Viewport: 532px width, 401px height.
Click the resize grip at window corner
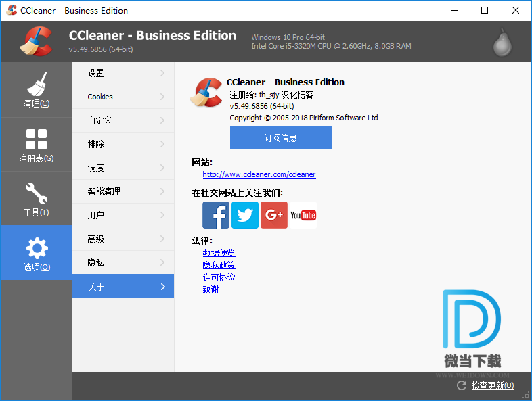pyautogui.click(x=526, y=395)
